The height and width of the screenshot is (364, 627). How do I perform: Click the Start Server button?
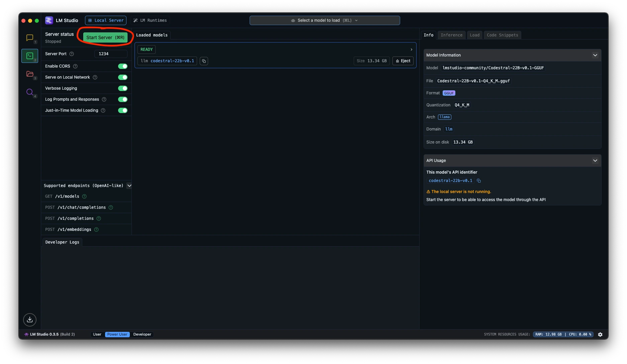click(x=105, y=37)
